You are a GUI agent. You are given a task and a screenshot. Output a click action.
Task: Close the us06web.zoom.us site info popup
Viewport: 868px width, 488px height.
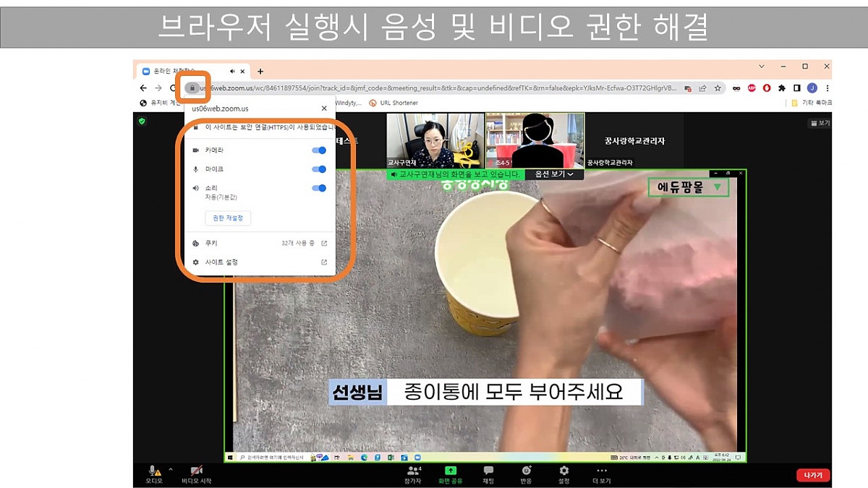323,108
